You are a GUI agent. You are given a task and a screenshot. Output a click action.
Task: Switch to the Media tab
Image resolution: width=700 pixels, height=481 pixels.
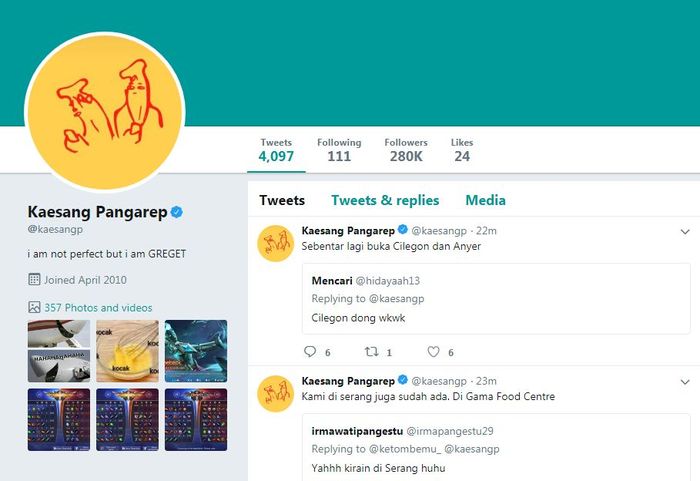pyautogui.click(x=485, y=200)
